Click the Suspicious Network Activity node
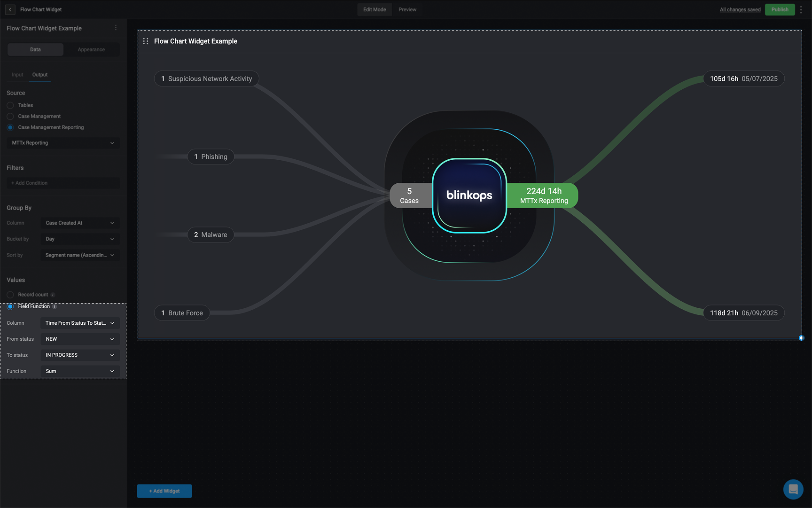This screenshot has width=812, height=508. tap(207, 78)
